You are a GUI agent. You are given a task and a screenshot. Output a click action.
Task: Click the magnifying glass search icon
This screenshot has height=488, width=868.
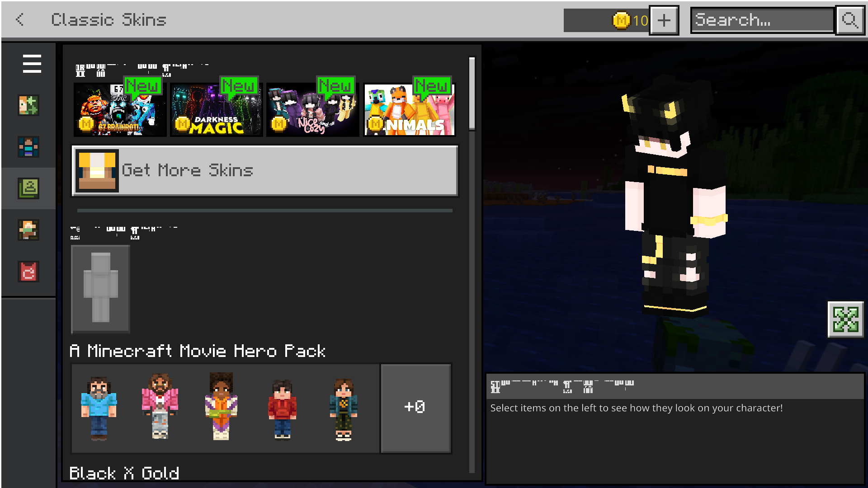(849, 20)
